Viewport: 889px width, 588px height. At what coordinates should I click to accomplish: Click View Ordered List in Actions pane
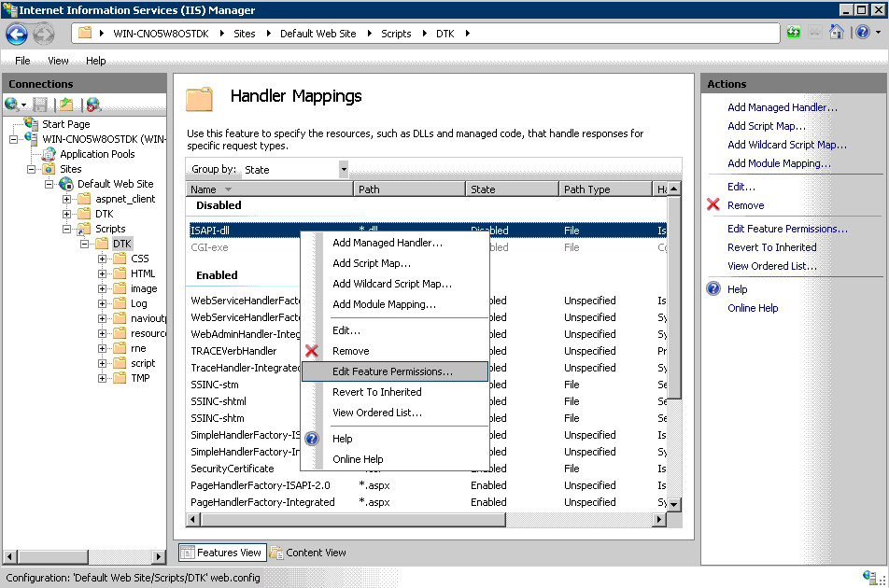tap(771, 266)
